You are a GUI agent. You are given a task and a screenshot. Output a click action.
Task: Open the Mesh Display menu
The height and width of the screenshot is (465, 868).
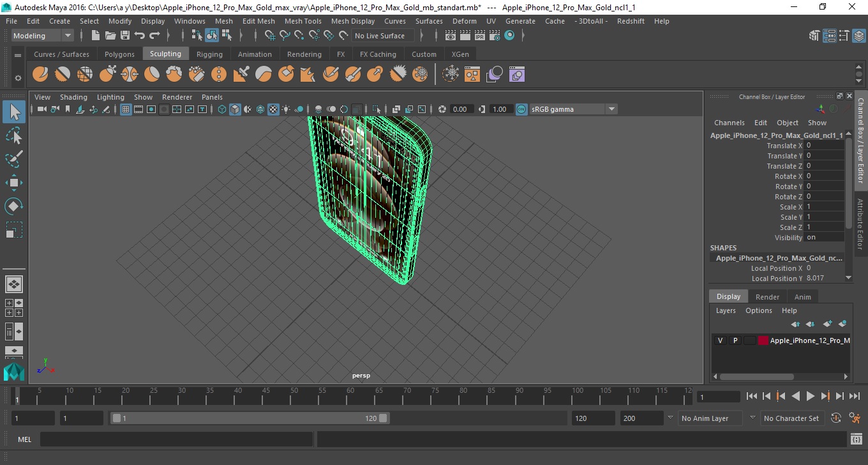pos(353,21)
